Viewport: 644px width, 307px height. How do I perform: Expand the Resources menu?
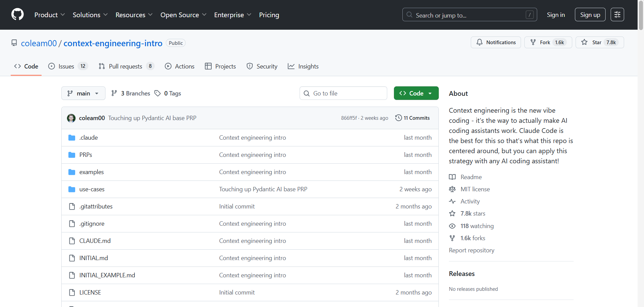[134, 15]
